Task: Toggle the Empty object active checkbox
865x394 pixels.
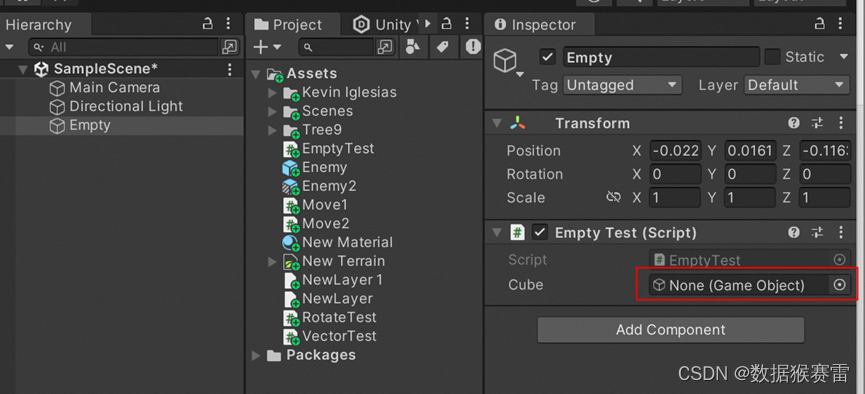Action: [x=547, y=57]
